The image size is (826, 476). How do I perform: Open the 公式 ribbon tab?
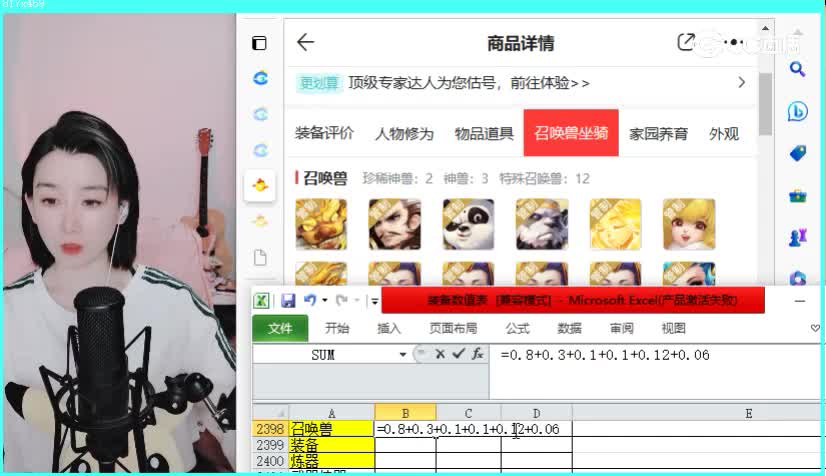pyautogui.click(x=517, y=328)
